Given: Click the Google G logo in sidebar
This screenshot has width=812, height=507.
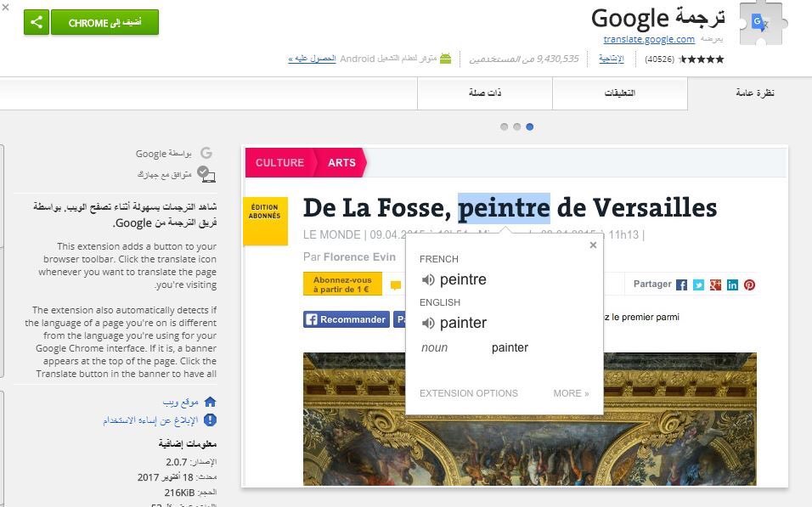Looking at the screenshot, I should (x=206, y=153).
